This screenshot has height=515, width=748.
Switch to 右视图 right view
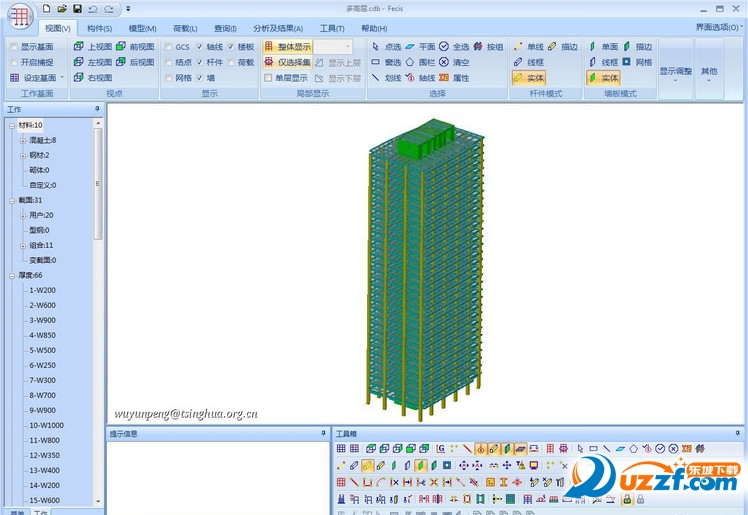[93, 77]
